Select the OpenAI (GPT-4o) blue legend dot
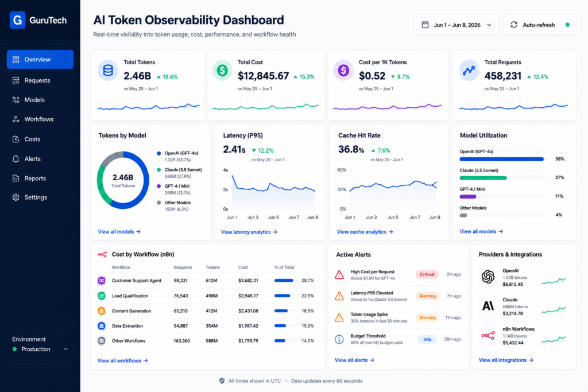Viewport: 588px width, 392px height. [159, 153]
